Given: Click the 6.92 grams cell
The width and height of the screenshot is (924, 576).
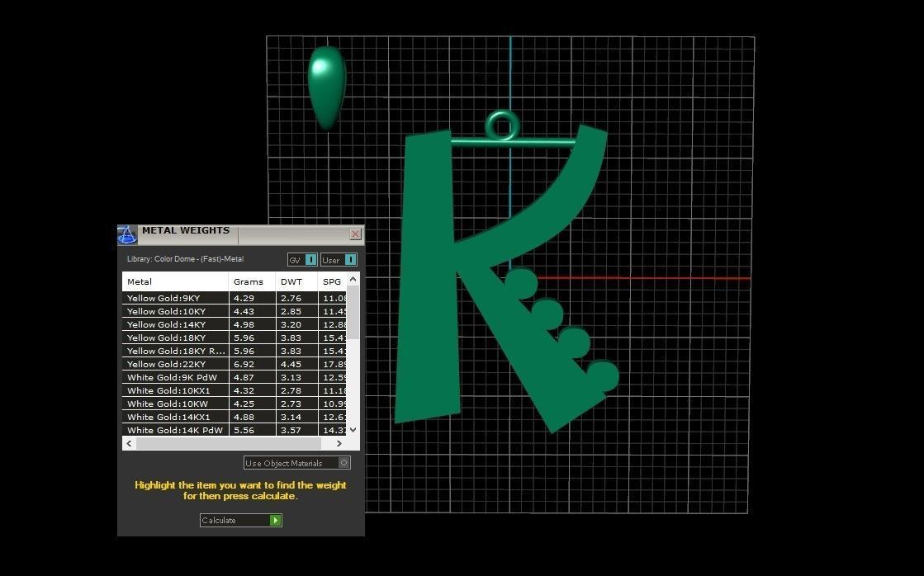Looking at the screenshot, I should pos(252,364).
